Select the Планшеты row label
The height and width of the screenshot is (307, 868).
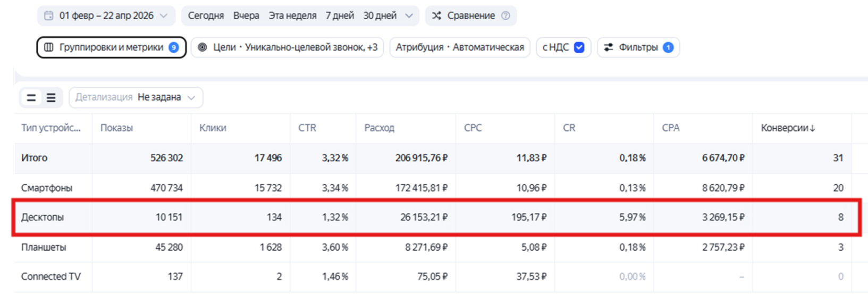[44, 247]
